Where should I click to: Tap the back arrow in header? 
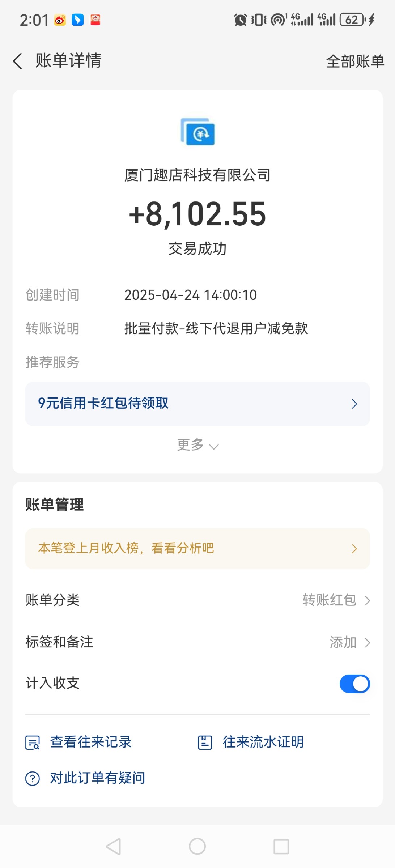pyautogui.click(x=17, y=61)
